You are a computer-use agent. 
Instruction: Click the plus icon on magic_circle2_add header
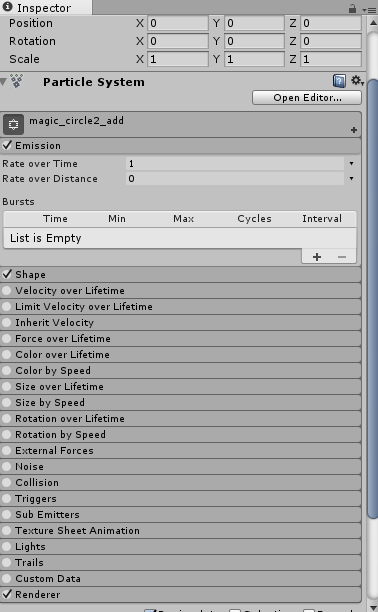tap(354, 130)
